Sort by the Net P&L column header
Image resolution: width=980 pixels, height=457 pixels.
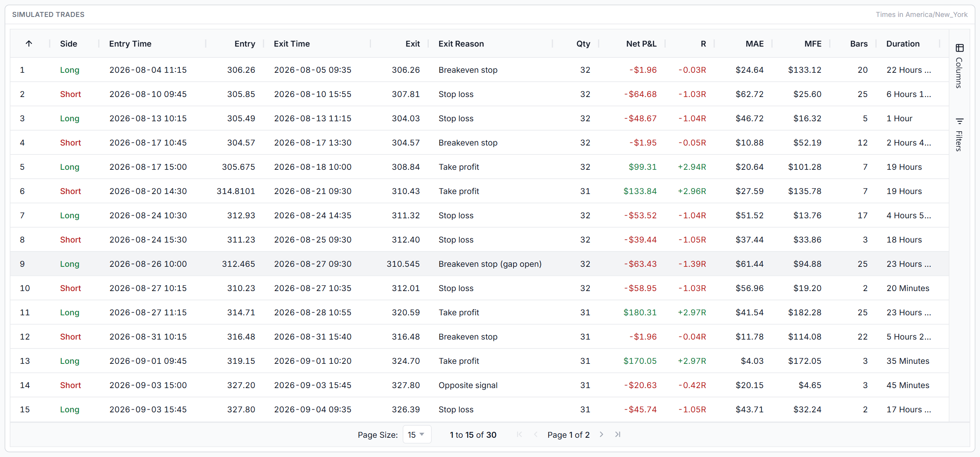click(641, 44)
